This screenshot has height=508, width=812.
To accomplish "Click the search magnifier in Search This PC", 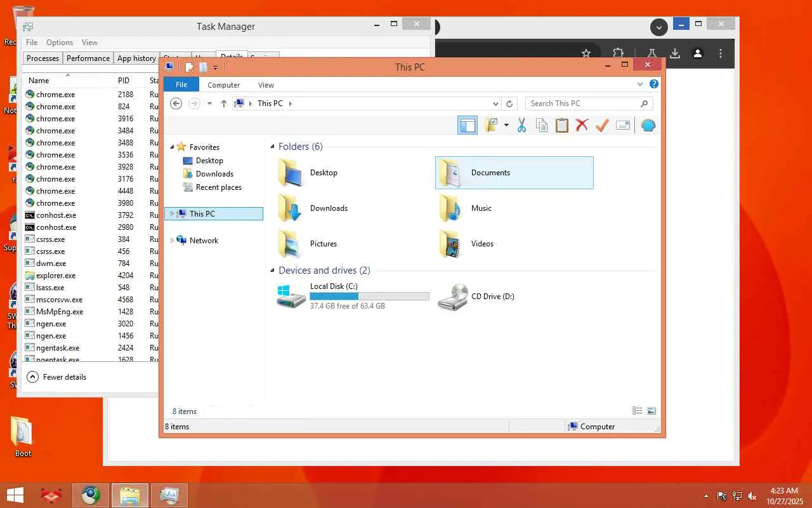I will [644, 104].
